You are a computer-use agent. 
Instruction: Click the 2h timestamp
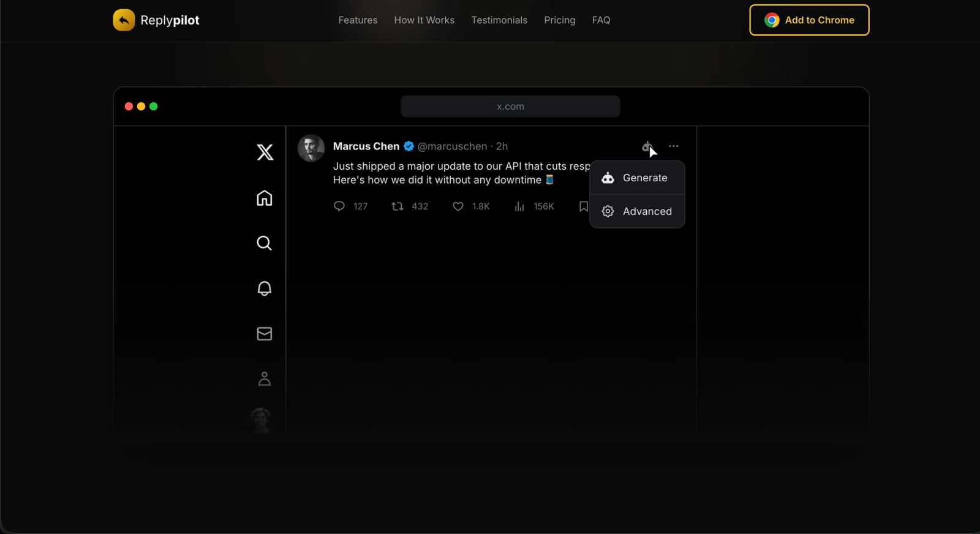pos(502,146)
